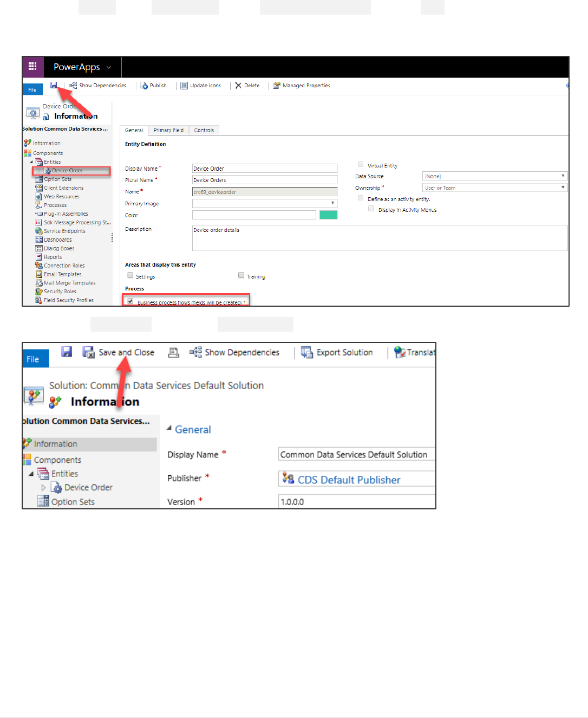Open the Data Source dropdown
The height and width of the screenshot is (718, 588).
[494, 176]
